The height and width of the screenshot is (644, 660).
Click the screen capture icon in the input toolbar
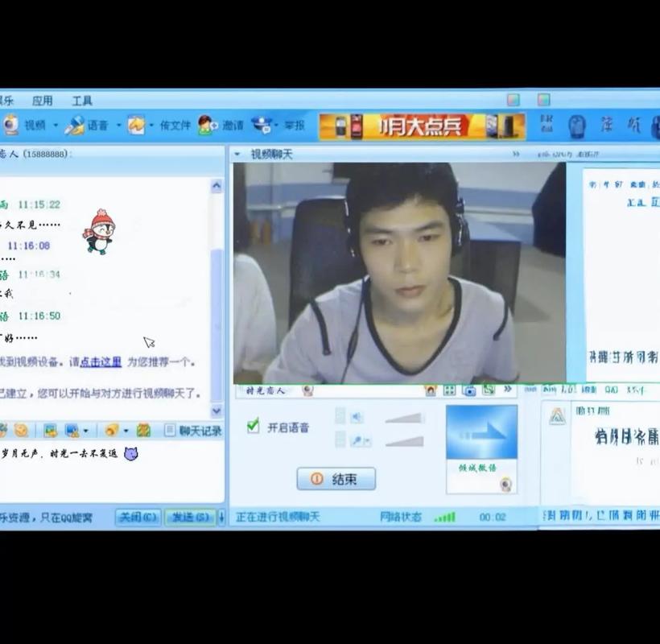tap(72, 430)
